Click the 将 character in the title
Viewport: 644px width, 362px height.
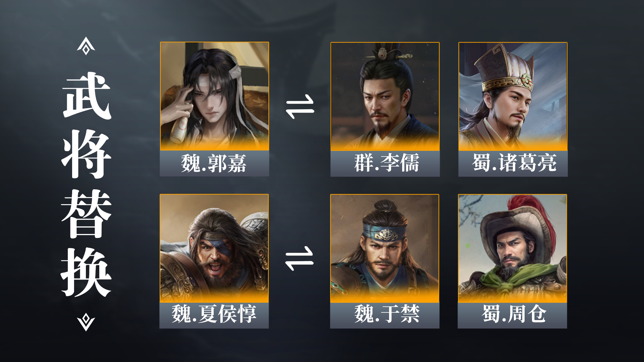click(x=87, y=154)
